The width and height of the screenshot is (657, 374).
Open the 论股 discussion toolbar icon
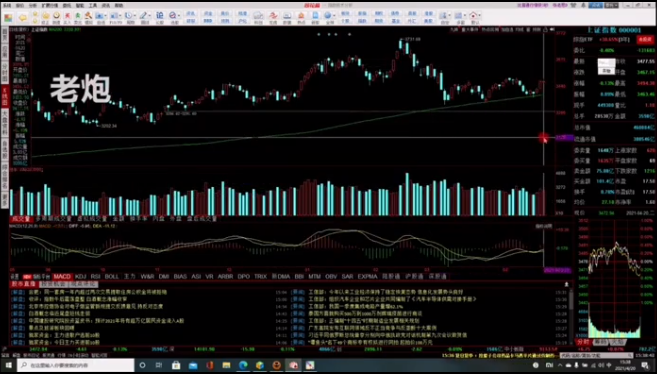coord(160,17)
